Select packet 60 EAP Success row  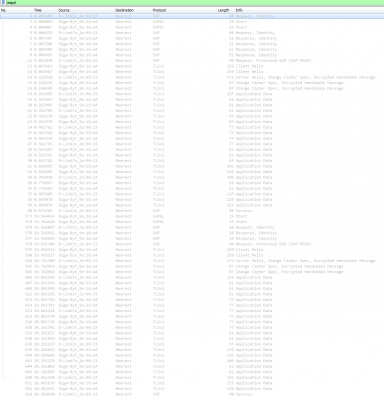pyautogui.click(x=192, y=211)
